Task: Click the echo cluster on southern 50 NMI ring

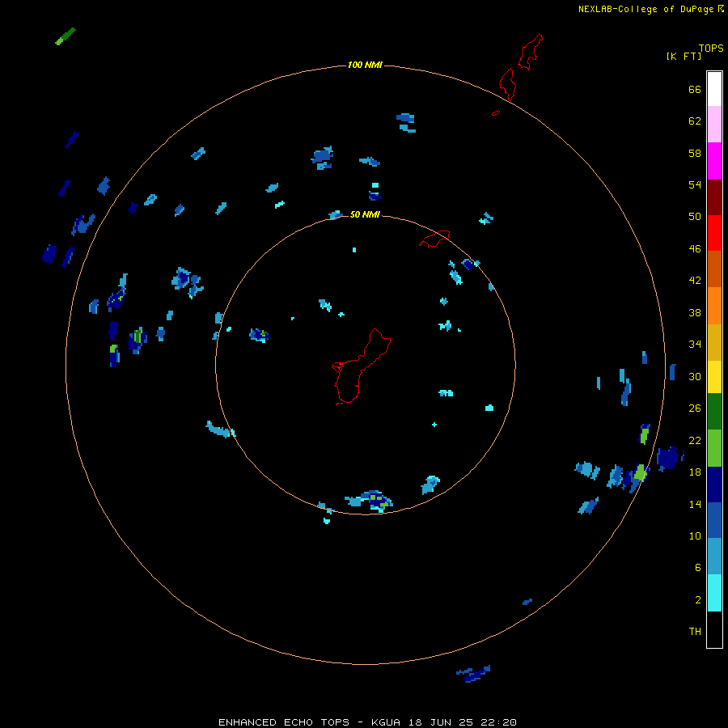Action: (x=370, y=501)
